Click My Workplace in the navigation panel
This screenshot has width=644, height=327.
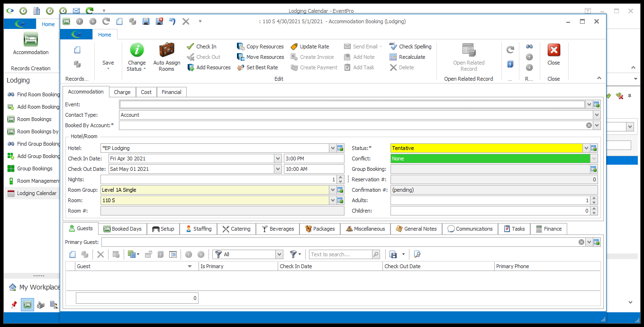34,287
